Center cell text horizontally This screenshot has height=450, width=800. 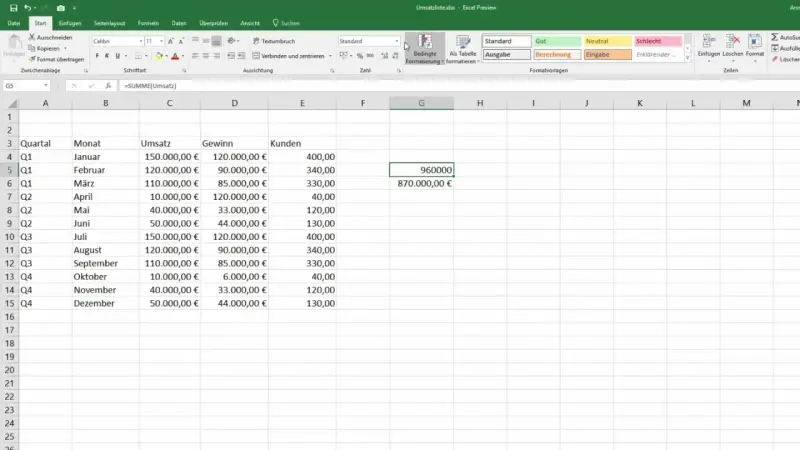pos(206,56)
